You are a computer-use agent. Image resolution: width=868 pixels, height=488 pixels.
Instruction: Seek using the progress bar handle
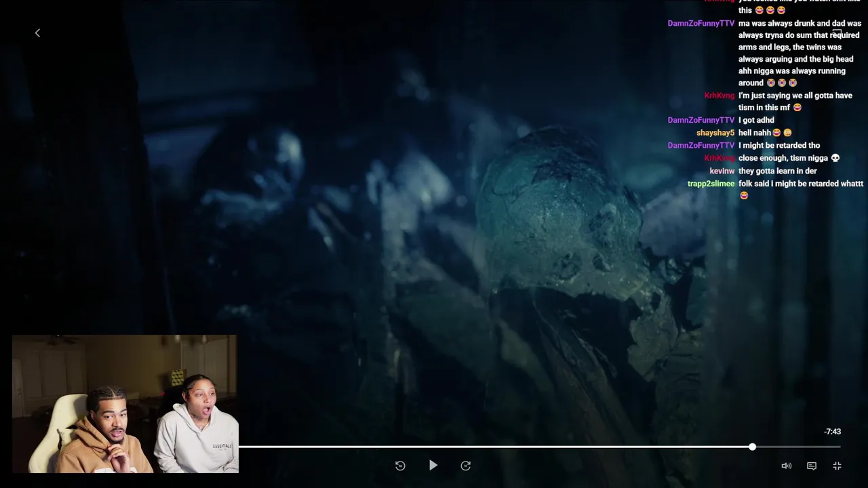(752, 447)
